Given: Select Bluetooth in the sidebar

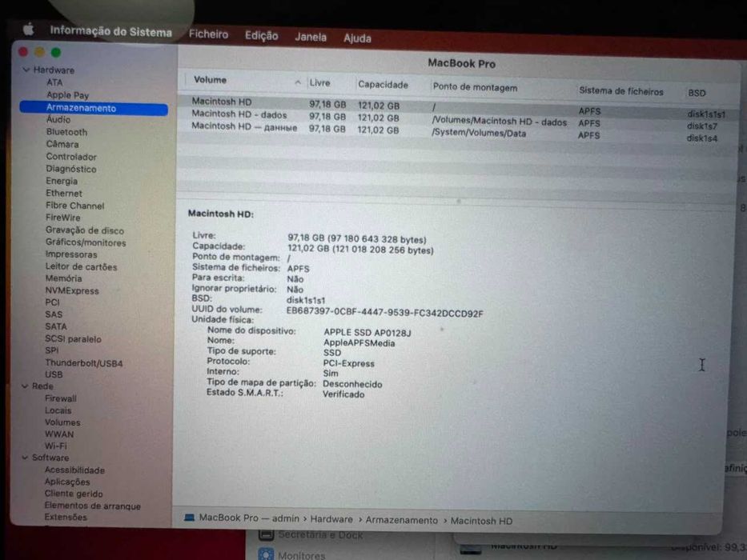Looking at the screenshot, I should (x=66, y=132).
